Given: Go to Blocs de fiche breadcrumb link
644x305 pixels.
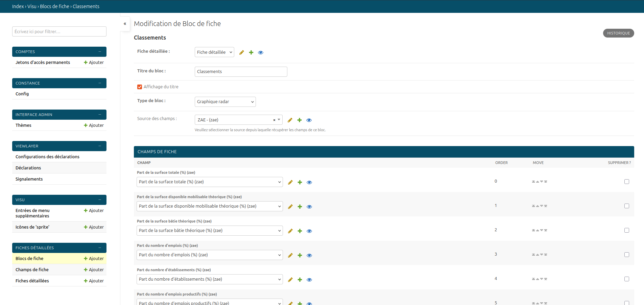Looking at the screenshot, I should pyautogui.click(x=54, y=6).
